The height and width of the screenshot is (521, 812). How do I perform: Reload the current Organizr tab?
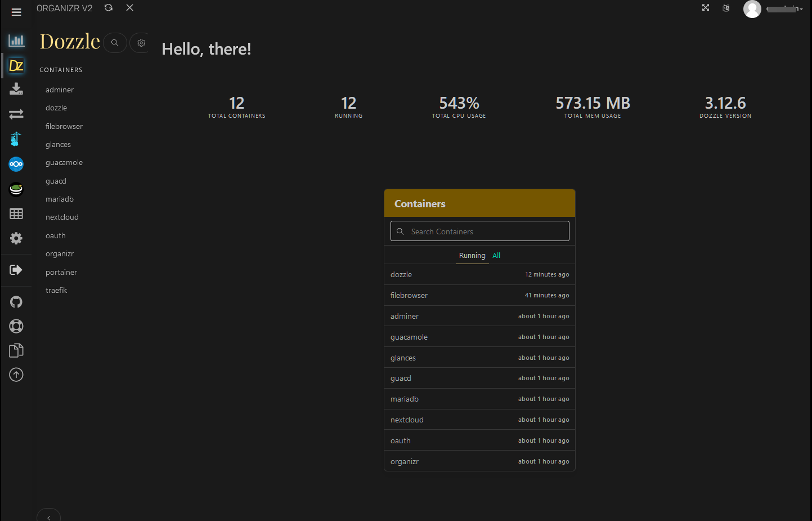(x=109, y=7)
